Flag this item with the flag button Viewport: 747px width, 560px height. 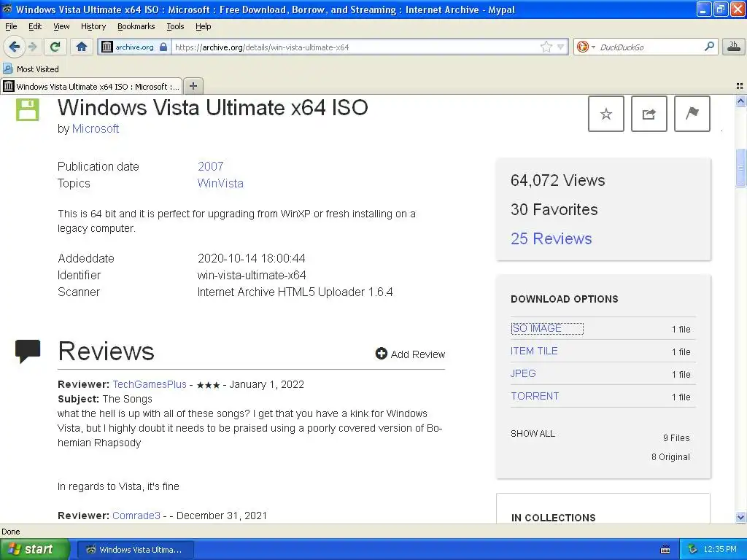click(x=692, y=114)
